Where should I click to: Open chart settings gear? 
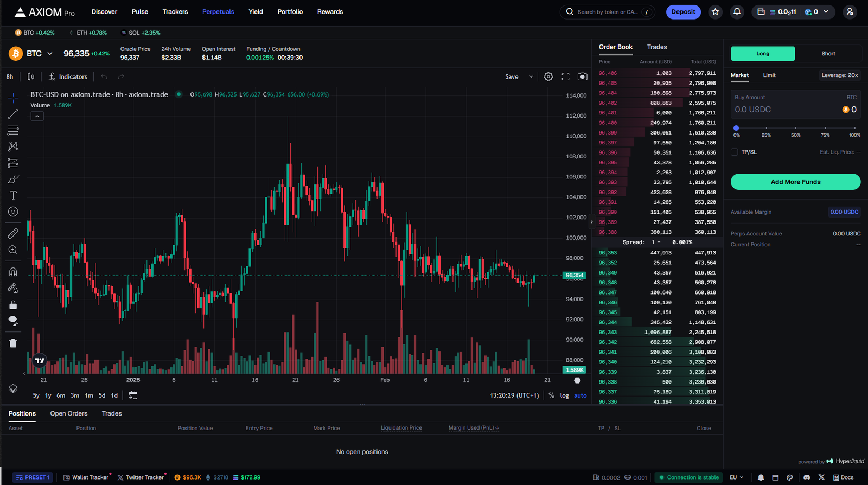(548, 76)
